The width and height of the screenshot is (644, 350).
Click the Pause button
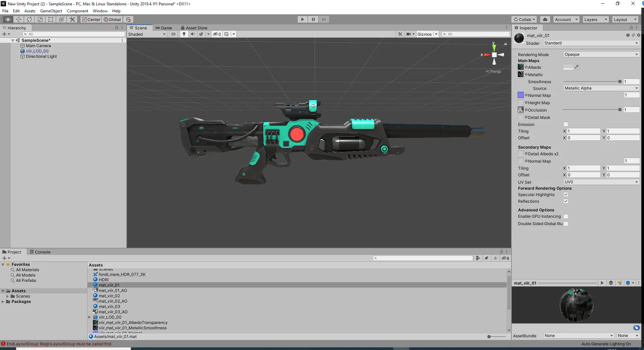(313, 19)
